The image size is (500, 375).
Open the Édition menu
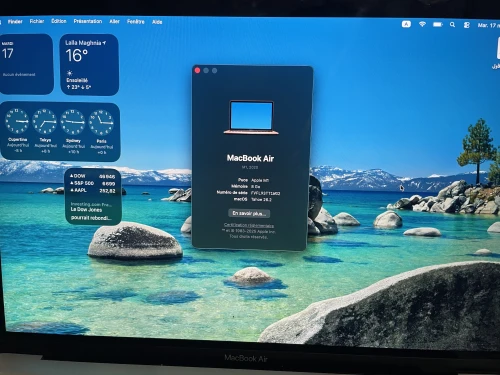pos(59,21)
